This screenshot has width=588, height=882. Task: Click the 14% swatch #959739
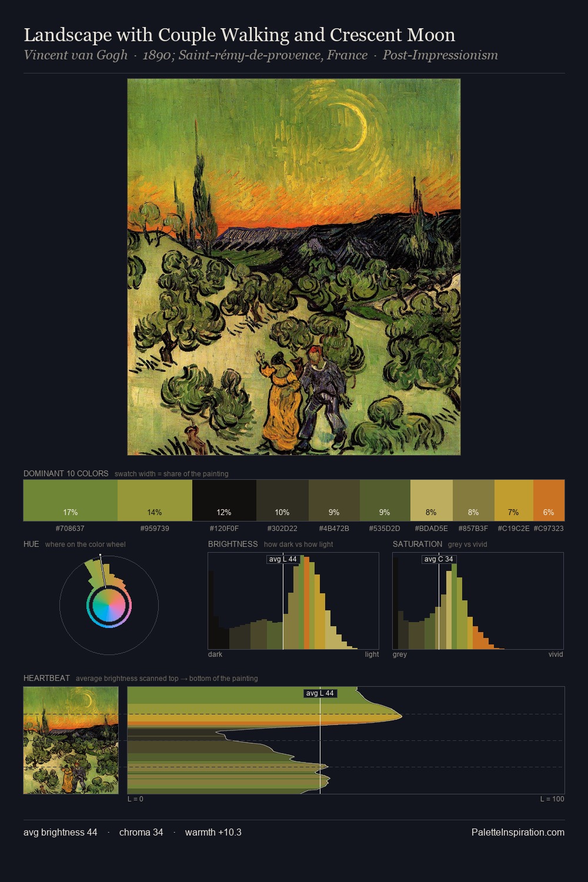(x=155, y=500)
